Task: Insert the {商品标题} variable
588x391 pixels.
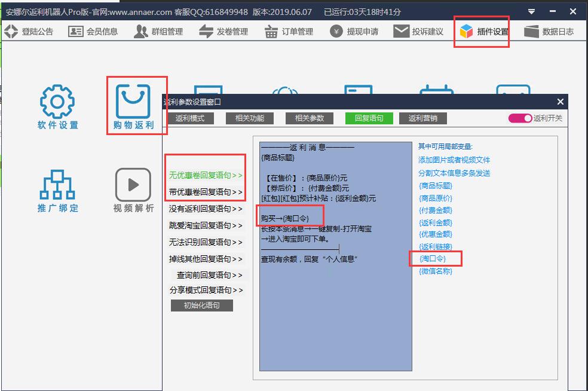Action: coord(436,186)
